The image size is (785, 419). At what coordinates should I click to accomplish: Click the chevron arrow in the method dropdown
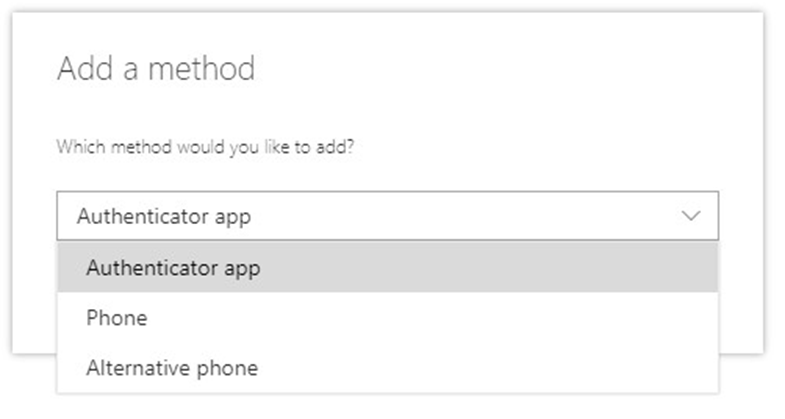pos(691,216)
